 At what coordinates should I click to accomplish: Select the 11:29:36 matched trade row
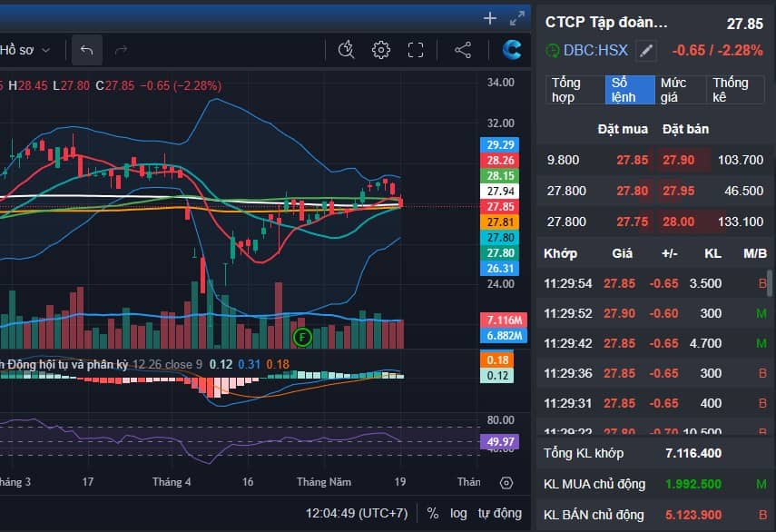tap(654, 373)
